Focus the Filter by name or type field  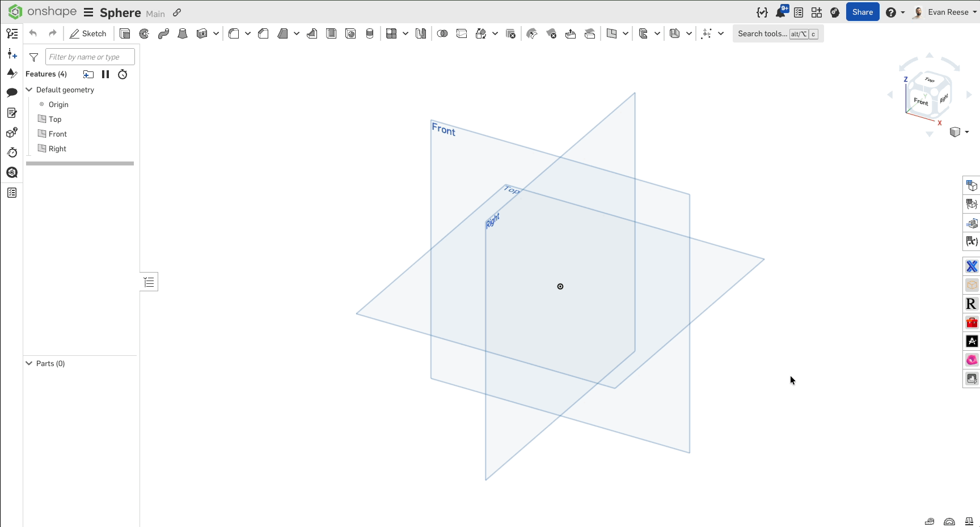90,57
